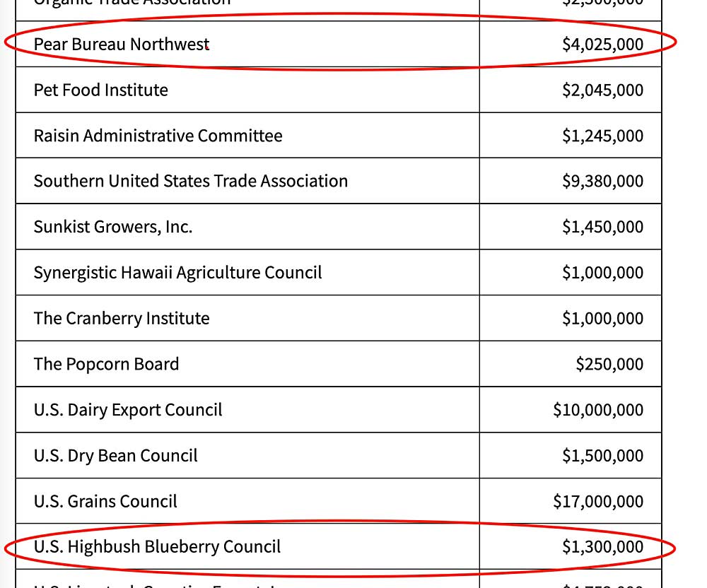This screenshot has height=588, width=707.
Task: Select U.S. Grains Council text
Action: [105, 501]
